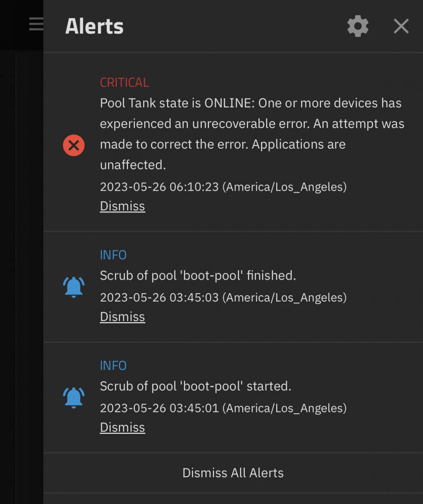423x504 pixels.
Task: Open alert settings via the gear icon
Action: tap(358, 26)
